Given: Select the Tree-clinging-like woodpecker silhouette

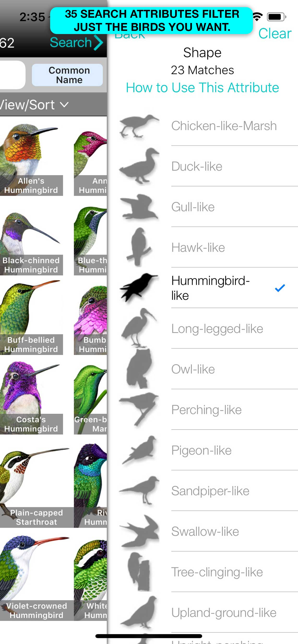Looking at the screenshot, I should coord(139,572).
